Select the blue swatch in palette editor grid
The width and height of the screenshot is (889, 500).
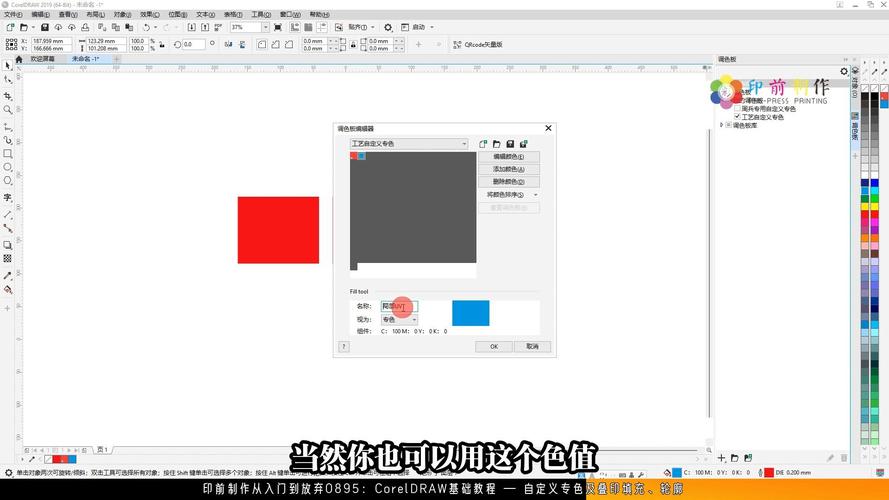click(x=362, y=156)
